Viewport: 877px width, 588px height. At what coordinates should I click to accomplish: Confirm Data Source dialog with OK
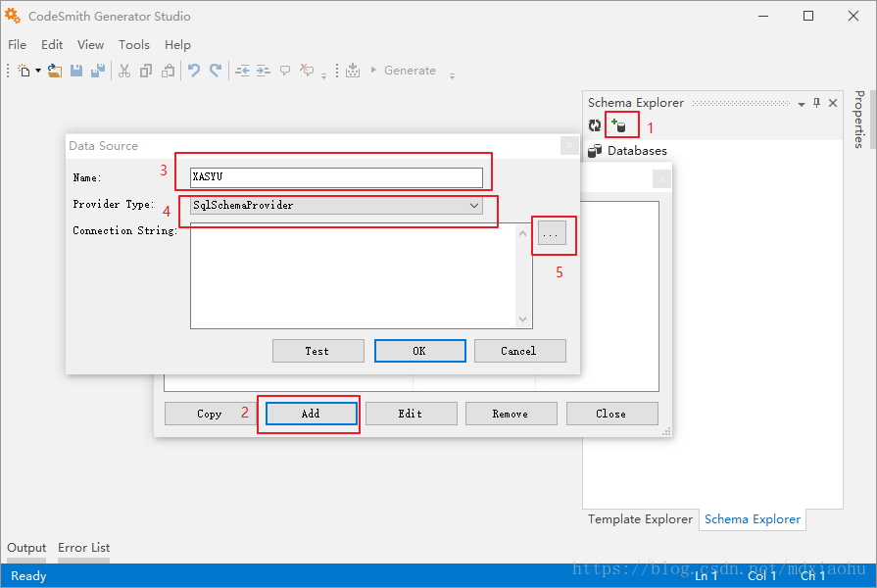point(420,351)
